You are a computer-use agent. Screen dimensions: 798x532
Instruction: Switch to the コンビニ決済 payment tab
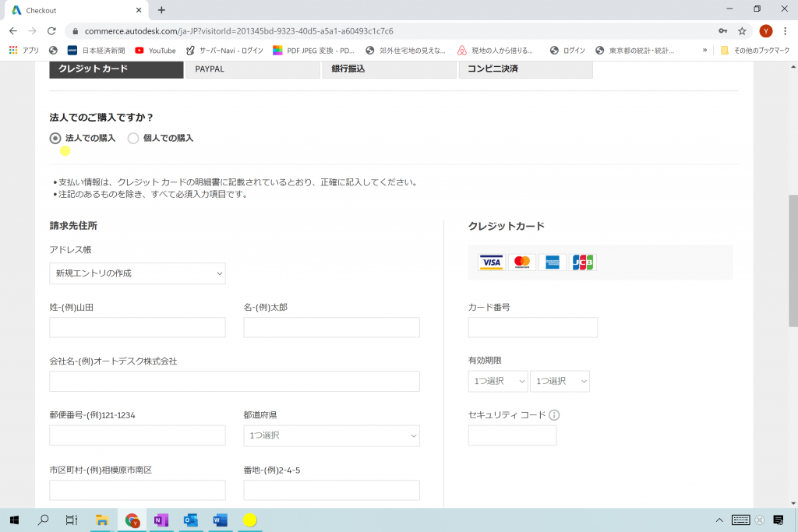pos(525,69)
